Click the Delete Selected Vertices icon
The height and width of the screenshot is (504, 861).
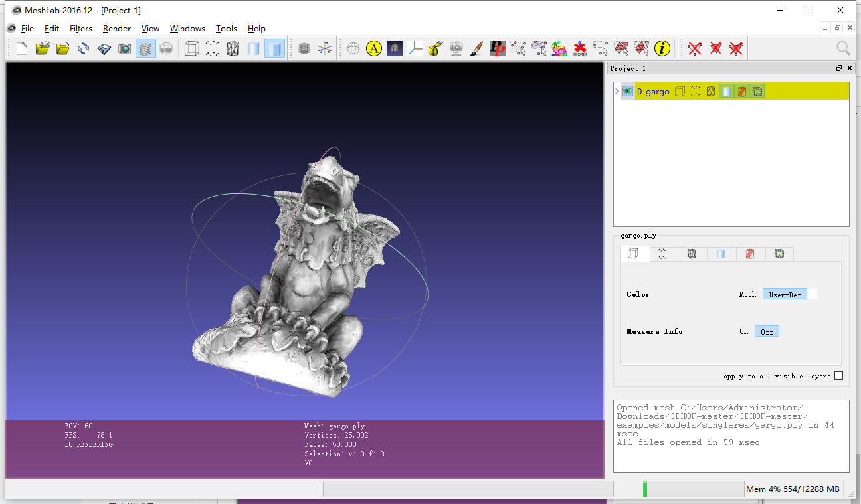click(695, 48)
